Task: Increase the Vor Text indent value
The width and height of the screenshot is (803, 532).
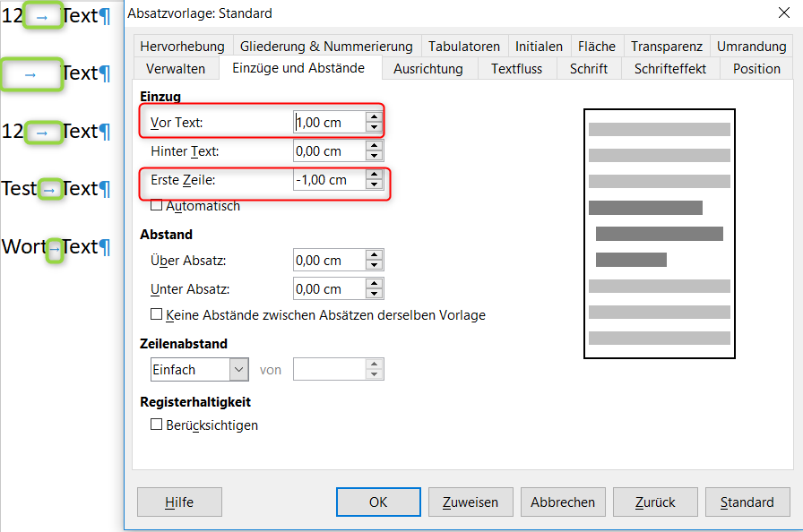Action: pos(374,116)
